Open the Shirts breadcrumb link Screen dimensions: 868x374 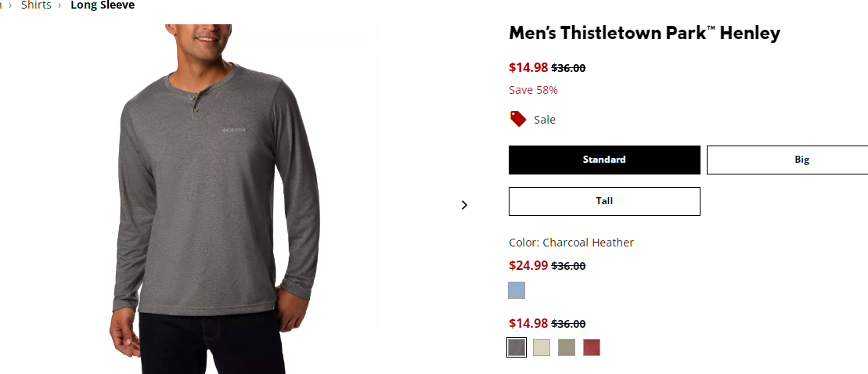[36, 5]
